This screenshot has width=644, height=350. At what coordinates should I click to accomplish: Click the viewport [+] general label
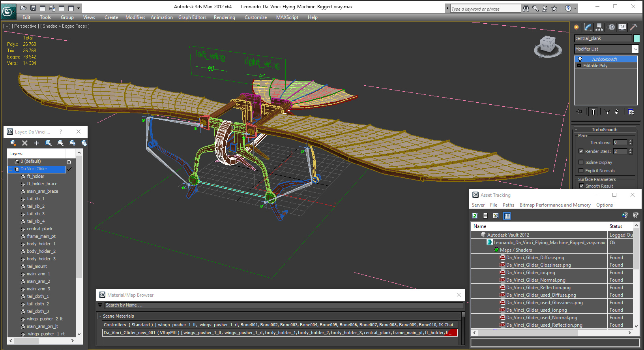coord(7,26)
